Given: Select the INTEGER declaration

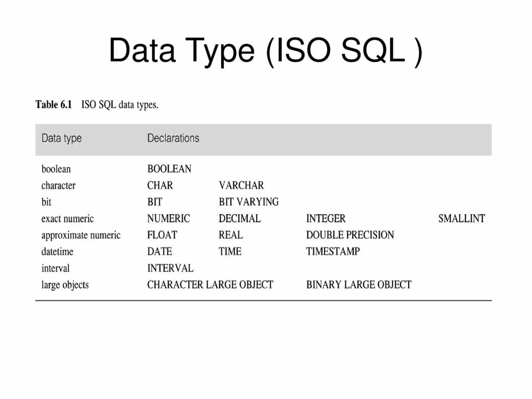Looking at the screenshot, I should tap(326, 219).
